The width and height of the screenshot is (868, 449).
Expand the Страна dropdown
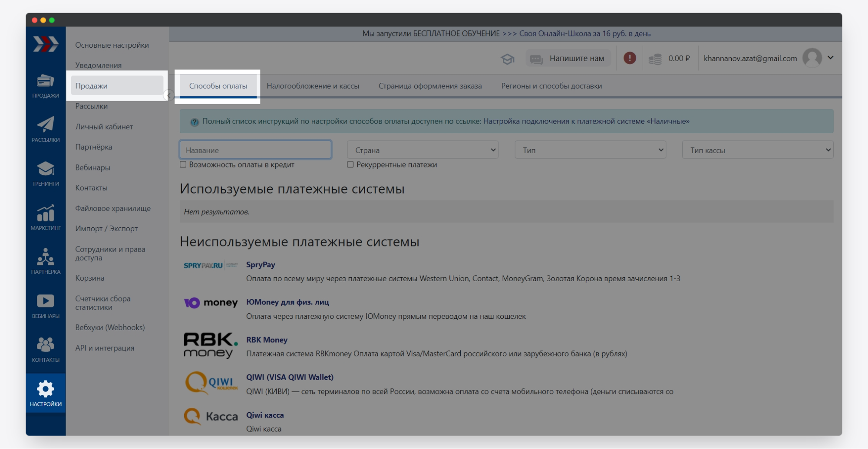pos(422,150)
